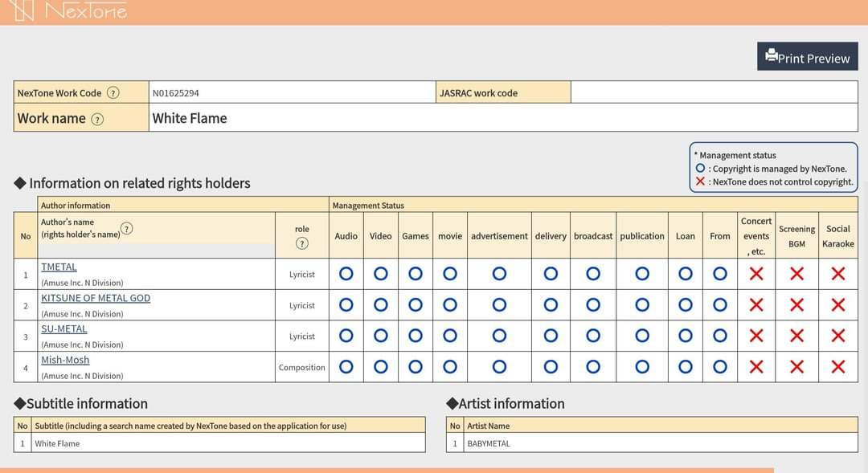Open the Mish-Mosh author link

tap(65, 360)
